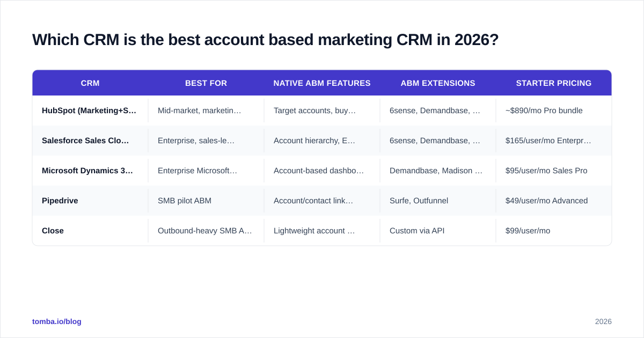Select the Microsoft Dynamics 3… CRM cell
Viewport: 644px width, 338px height.
click(x=90, y=171)
